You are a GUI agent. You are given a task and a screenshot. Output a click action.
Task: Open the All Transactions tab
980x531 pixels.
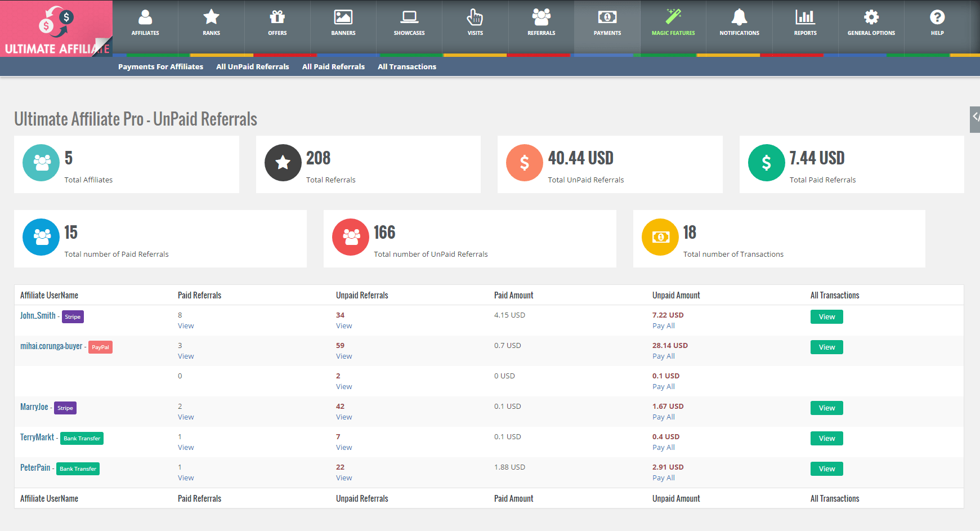point(406,66)
